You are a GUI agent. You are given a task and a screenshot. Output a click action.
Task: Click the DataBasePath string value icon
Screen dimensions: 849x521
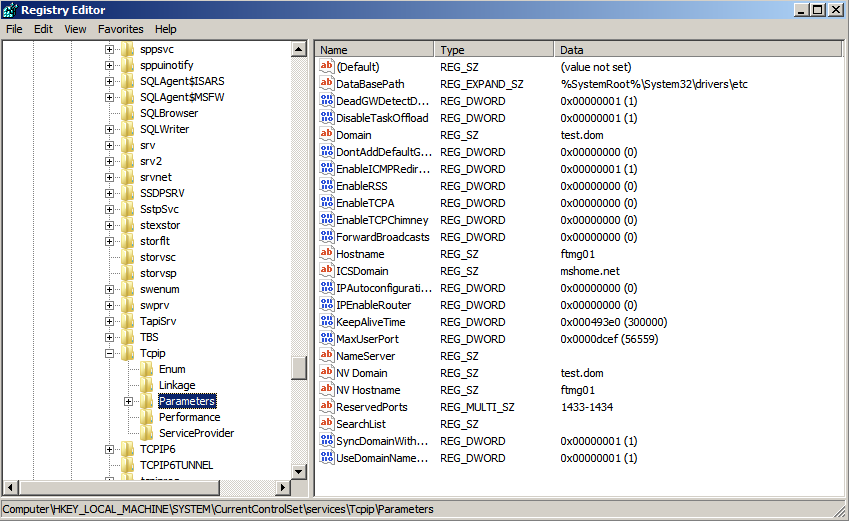click(327, 84)
